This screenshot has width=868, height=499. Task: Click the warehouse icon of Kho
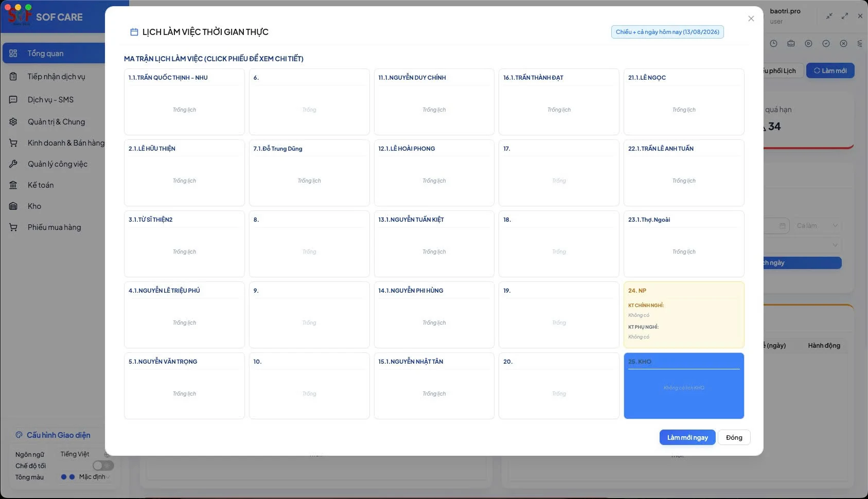point(13,206)
